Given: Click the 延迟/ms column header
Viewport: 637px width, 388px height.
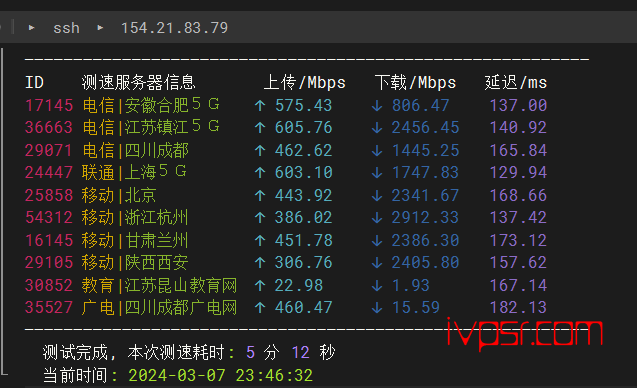Looking at the screenshot, I should [516, 82].
